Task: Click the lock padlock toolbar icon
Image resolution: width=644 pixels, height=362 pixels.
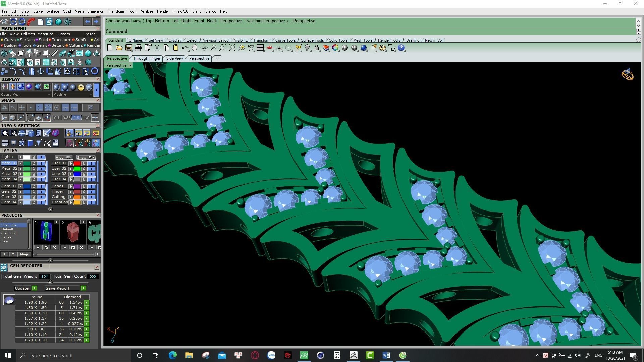Action: pos(316,48)
